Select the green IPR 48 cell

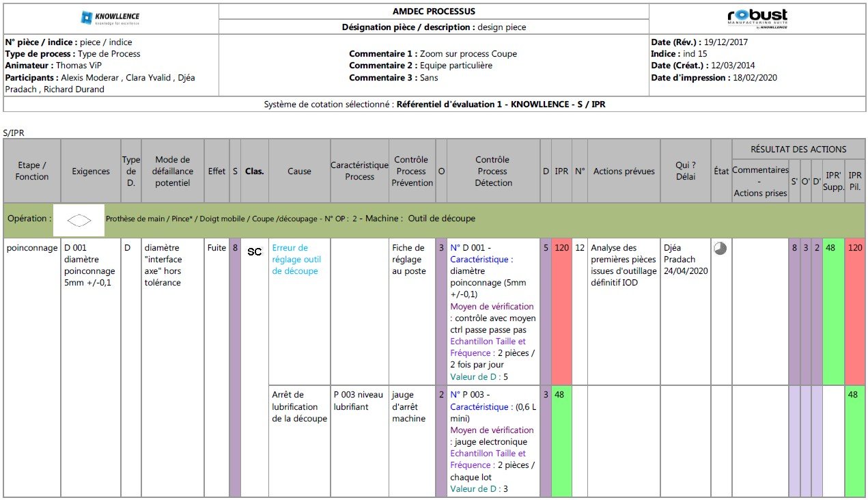pos(561,441)
